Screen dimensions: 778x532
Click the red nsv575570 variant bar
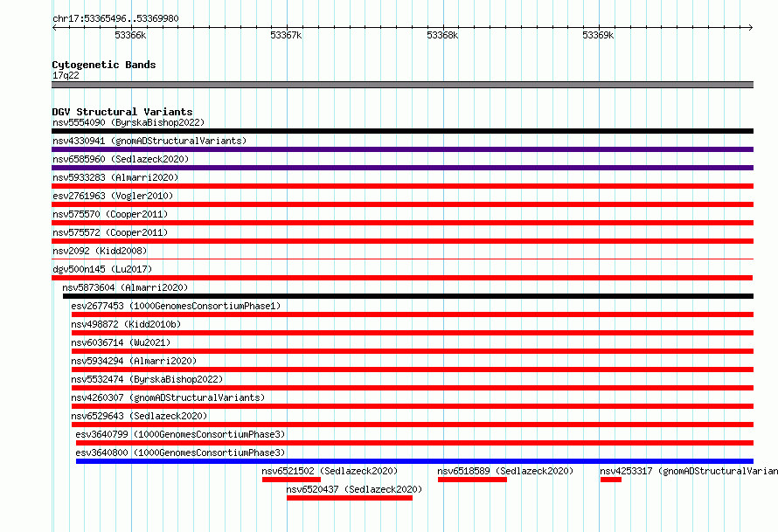pos(402,223)
